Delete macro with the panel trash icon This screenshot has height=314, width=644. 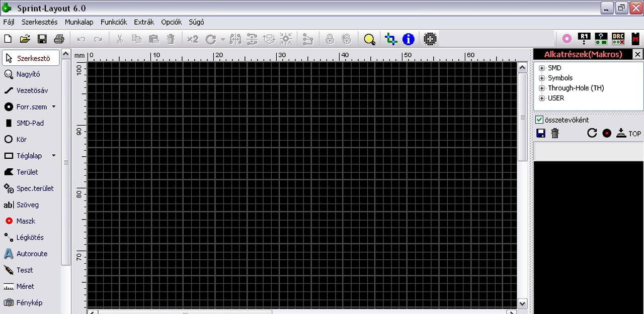(555, 134)
